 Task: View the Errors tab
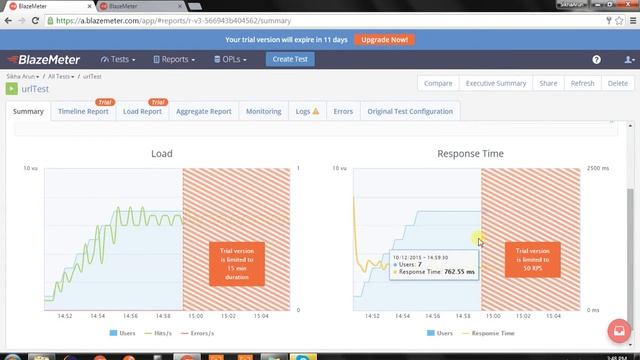tap(343, 111)
